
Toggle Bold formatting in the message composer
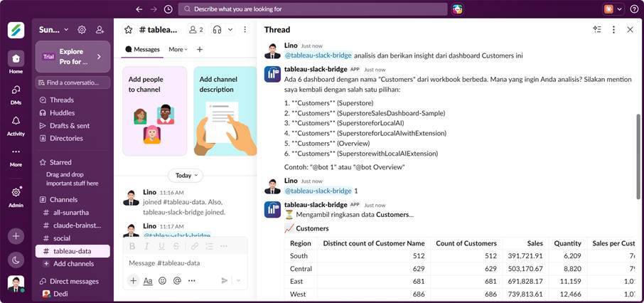click(132, 246)
